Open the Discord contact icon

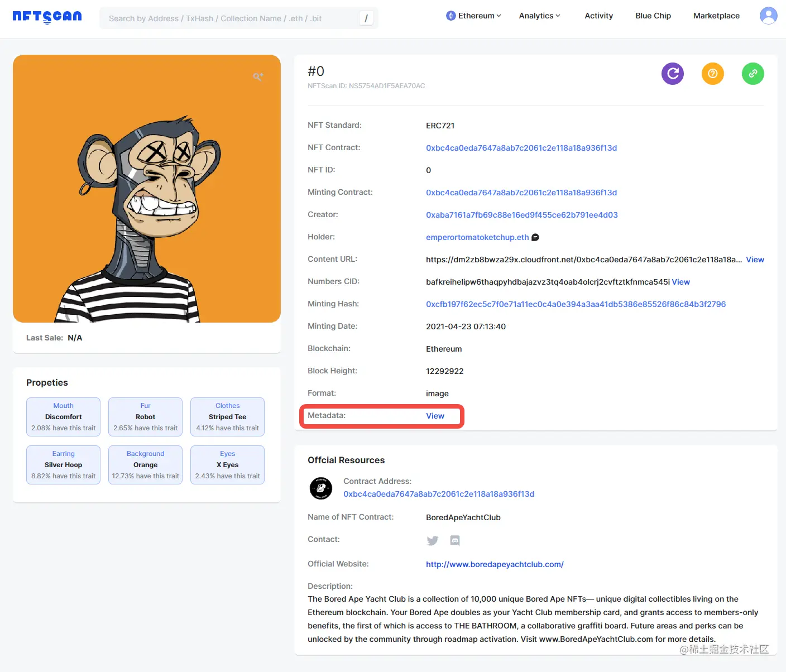[455, 540]
